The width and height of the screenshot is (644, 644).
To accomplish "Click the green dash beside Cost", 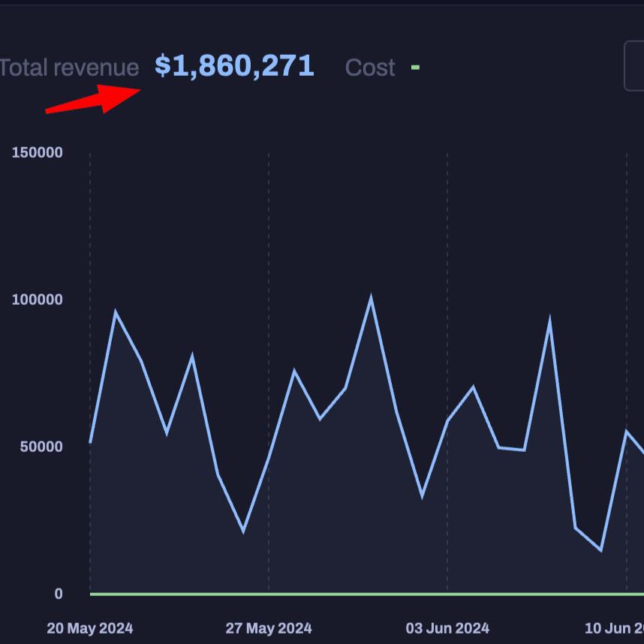I will 415,68.
